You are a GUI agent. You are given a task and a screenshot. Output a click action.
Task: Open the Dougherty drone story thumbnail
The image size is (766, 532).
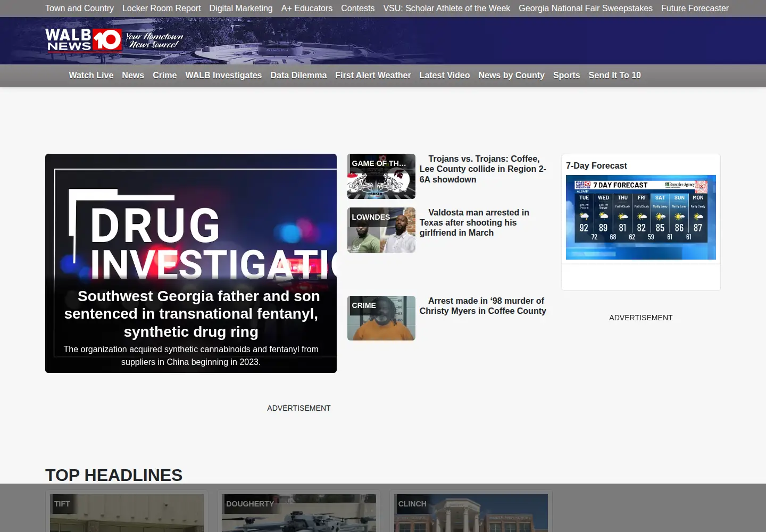(299, 513)
